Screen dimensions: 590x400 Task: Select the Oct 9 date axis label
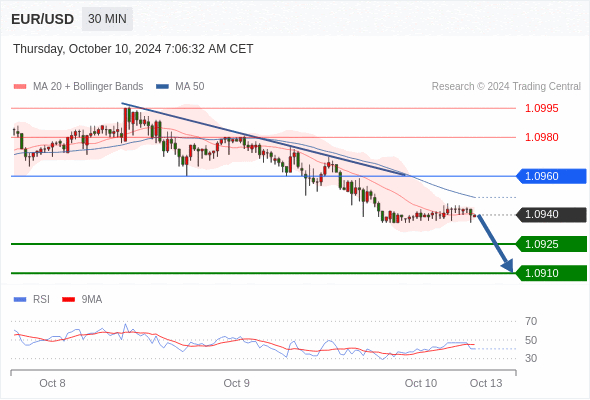(x=236, y=383)
